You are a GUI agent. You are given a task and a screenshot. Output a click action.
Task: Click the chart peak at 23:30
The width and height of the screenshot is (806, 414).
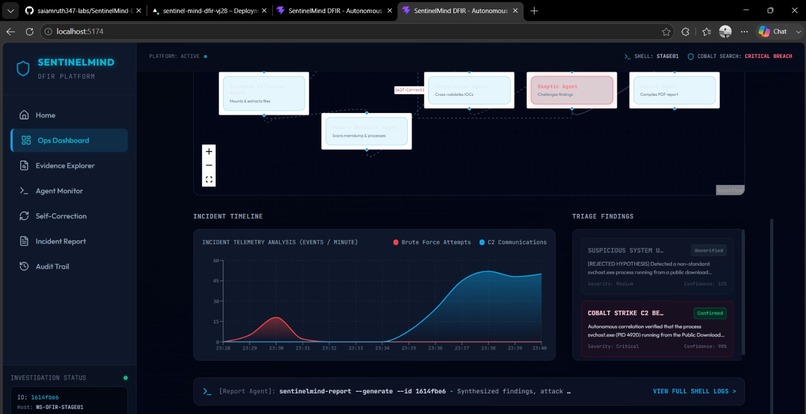277,317
